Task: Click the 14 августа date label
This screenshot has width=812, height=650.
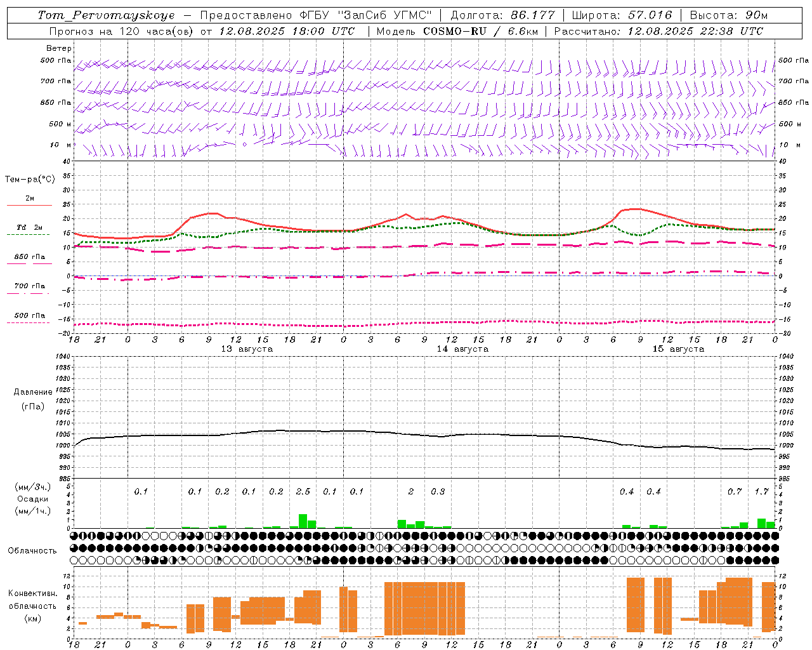Action: click(x=462, y=349)
